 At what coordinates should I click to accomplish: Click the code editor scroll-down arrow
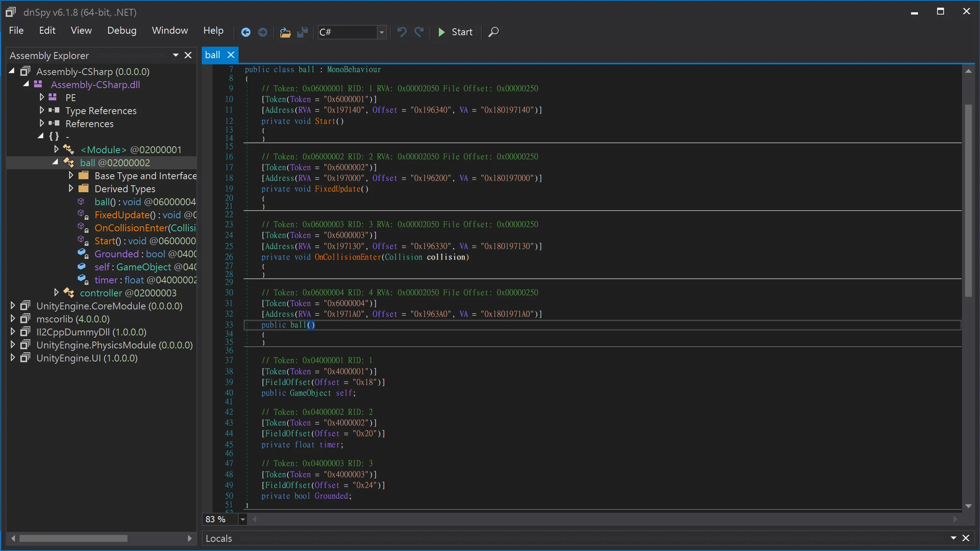point(969,506)
